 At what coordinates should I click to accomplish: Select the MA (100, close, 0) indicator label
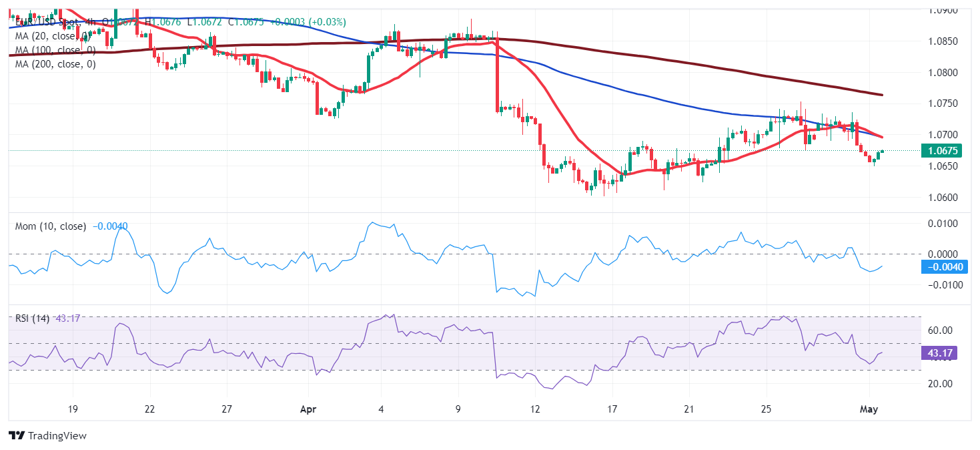tap(55, 50)
